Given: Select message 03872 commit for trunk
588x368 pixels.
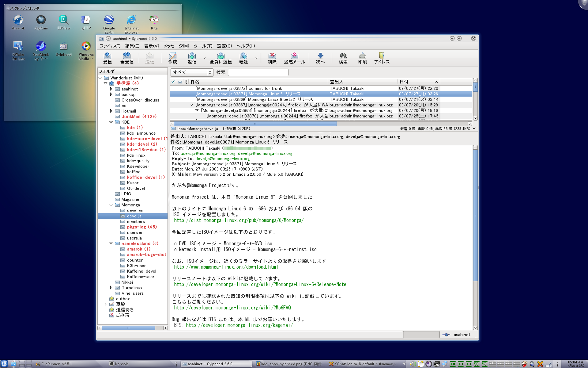Looking at the screenshot, I should coord(321,88).
